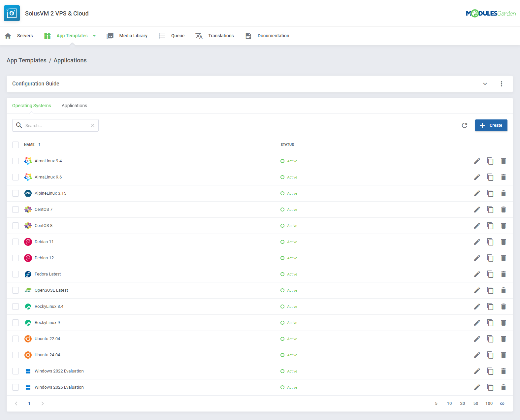Sort by the NAME column header

29,145
